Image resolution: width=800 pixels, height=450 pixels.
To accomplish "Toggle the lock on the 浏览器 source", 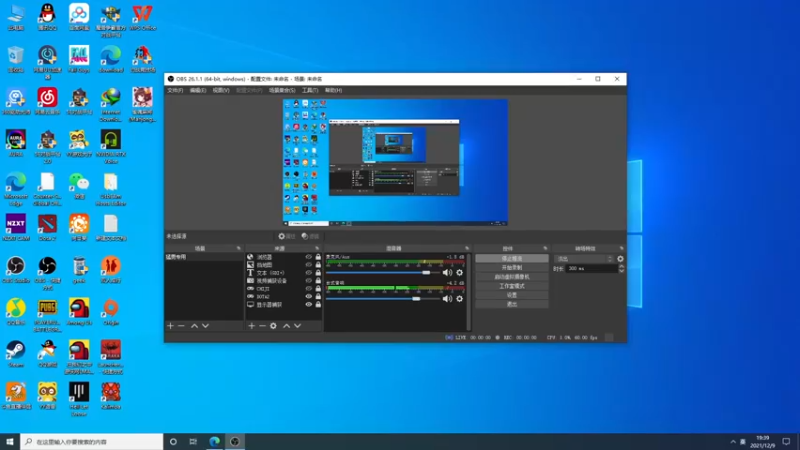I will tap(318, 257).
